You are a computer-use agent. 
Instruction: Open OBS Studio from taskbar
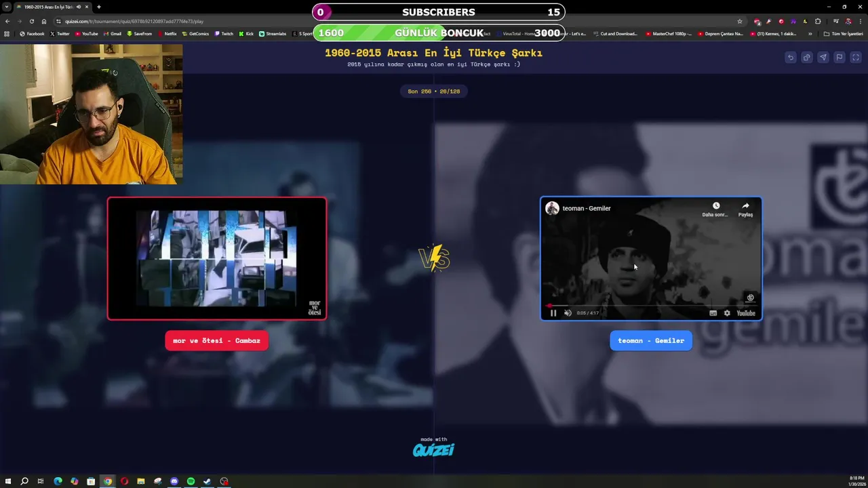point(224,481)
